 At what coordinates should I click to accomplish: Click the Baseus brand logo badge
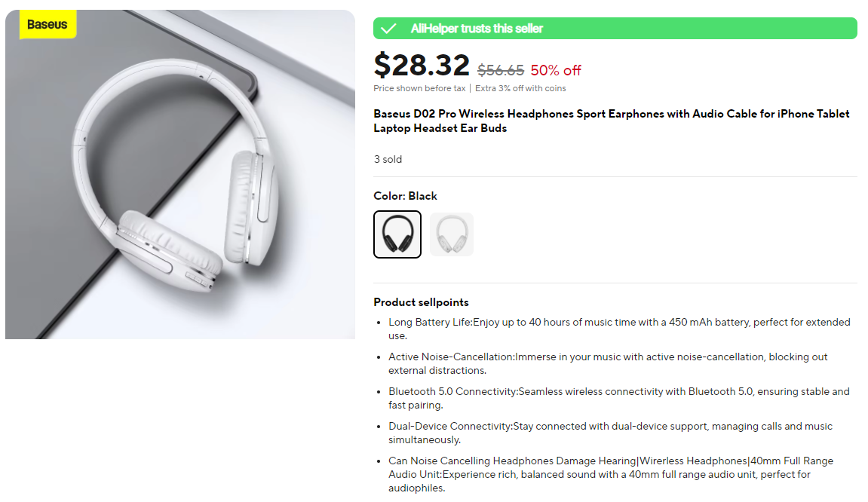(x=47, y=24)
